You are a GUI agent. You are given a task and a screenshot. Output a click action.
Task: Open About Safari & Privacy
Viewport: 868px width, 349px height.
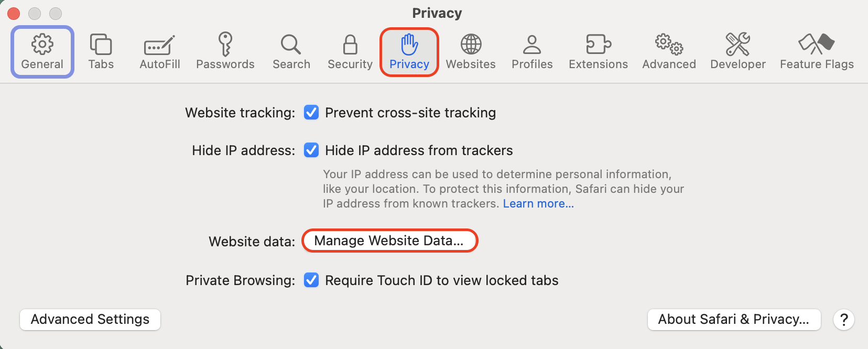[x=734, y=319]
